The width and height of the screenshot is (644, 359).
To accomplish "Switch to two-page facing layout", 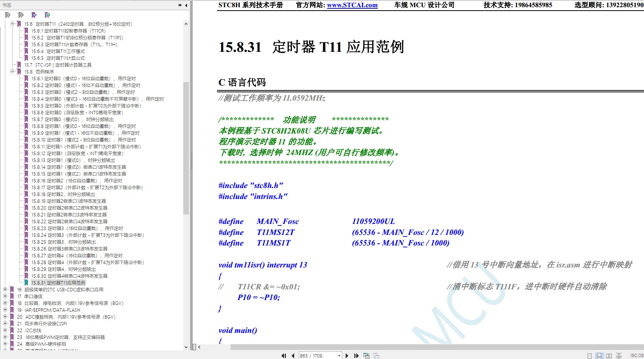I will point(609,356).
